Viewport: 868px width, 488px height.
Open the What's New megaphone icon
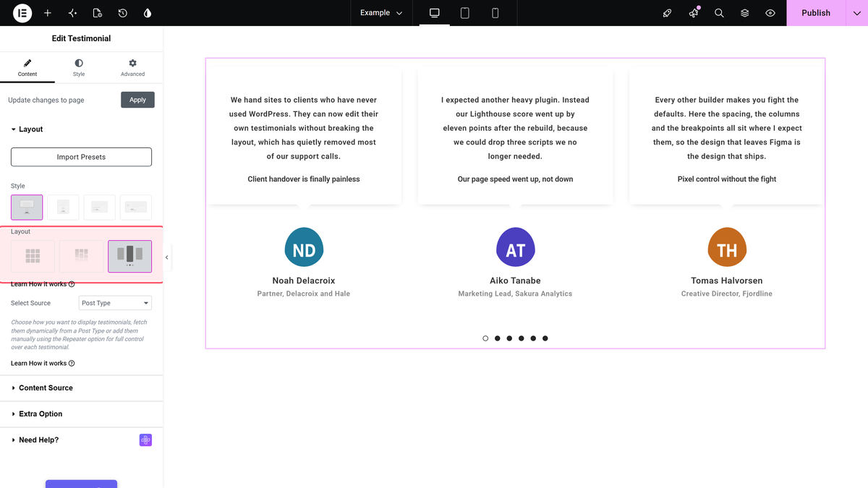[x=694, y=13]
